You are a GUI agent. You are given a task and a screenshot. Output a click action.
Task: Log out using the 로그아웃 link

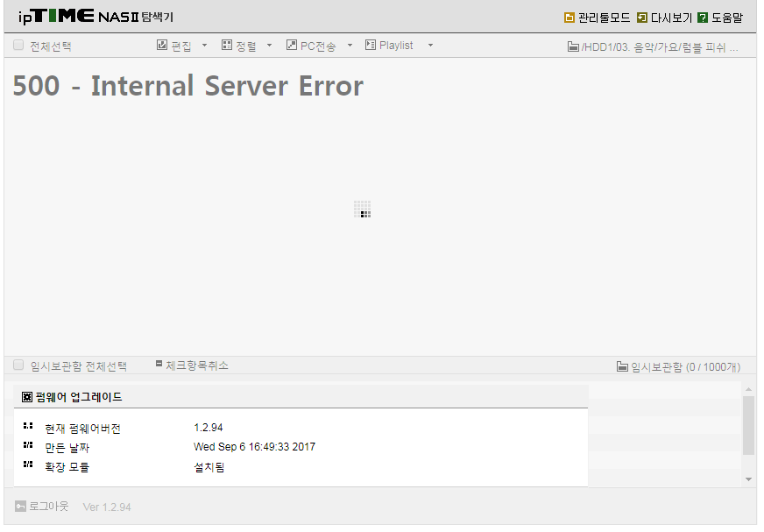pos(48,507)
